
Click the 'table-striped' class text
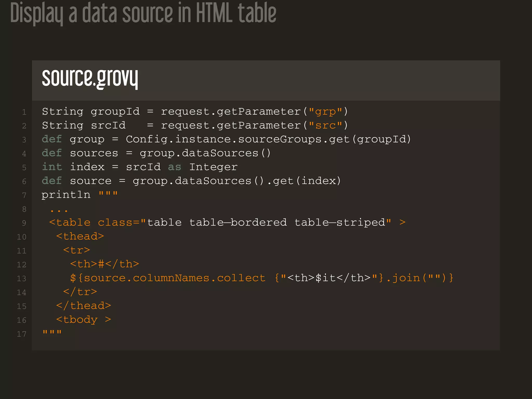pyautogui.click(x=340, y=223)
